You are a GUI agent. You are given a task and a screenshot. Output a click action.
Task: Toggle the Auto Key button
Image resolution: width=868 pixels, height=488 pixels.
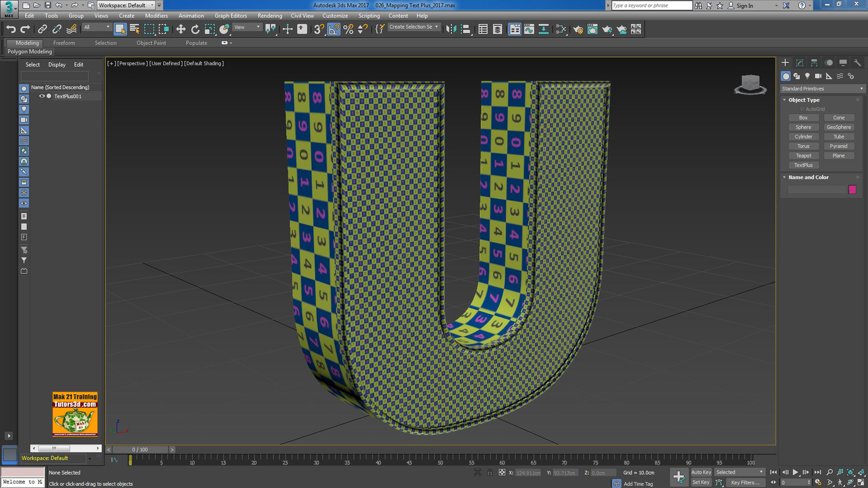[x=701, y=472]
